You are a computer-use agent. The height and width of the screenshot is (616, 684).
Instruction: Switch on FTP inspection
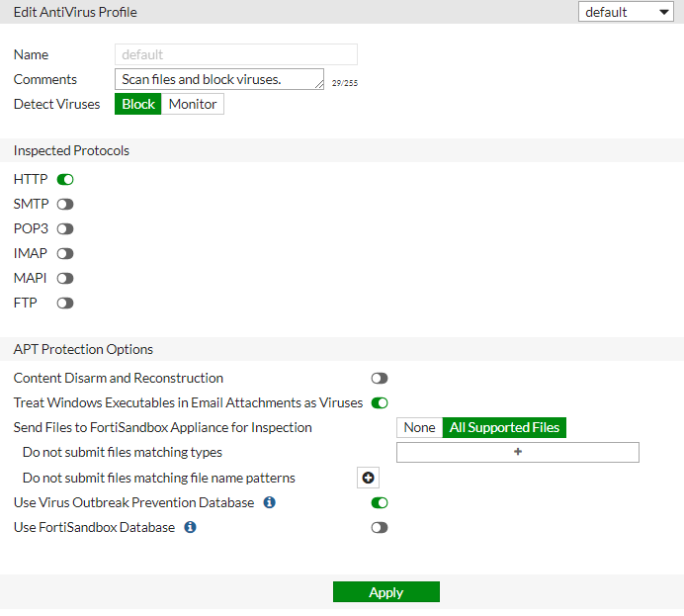[x=65, y=303]
